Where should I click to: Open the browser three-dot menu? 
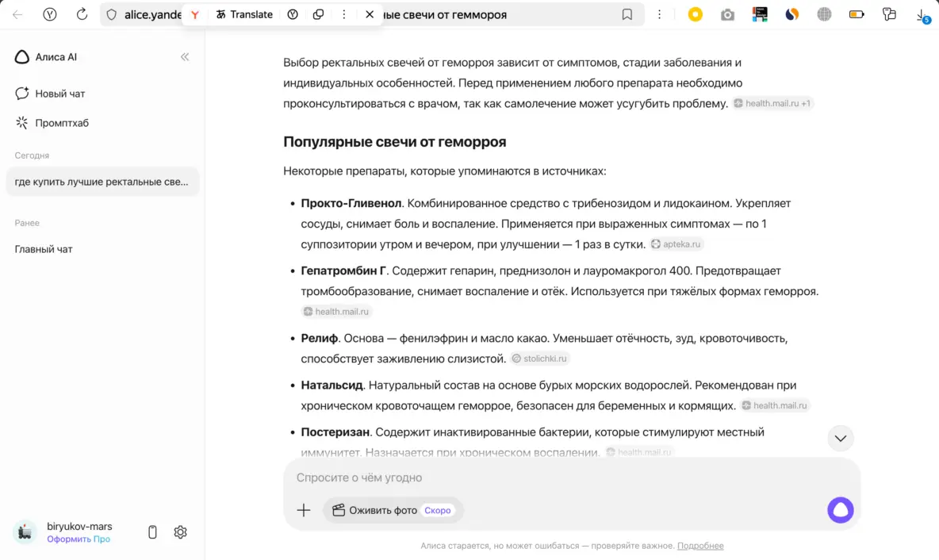(x=659, y=14)
